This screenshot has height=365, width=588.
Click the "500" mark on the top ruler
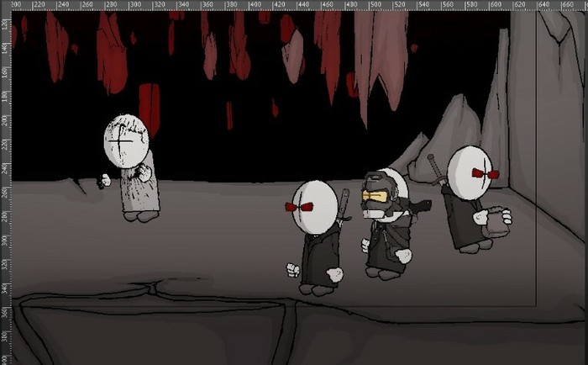pyautogui.click(x=375, y=4)
